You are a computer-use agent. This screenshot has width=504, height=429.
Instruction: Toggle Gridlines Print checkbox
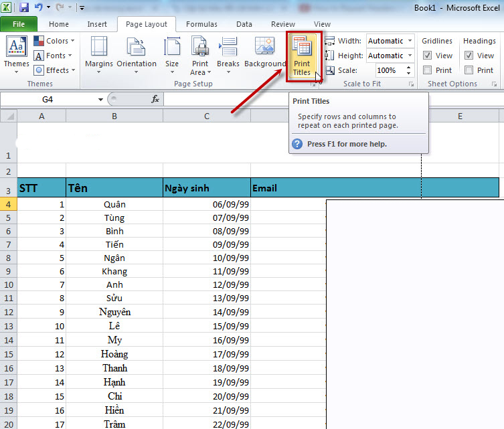427,70
